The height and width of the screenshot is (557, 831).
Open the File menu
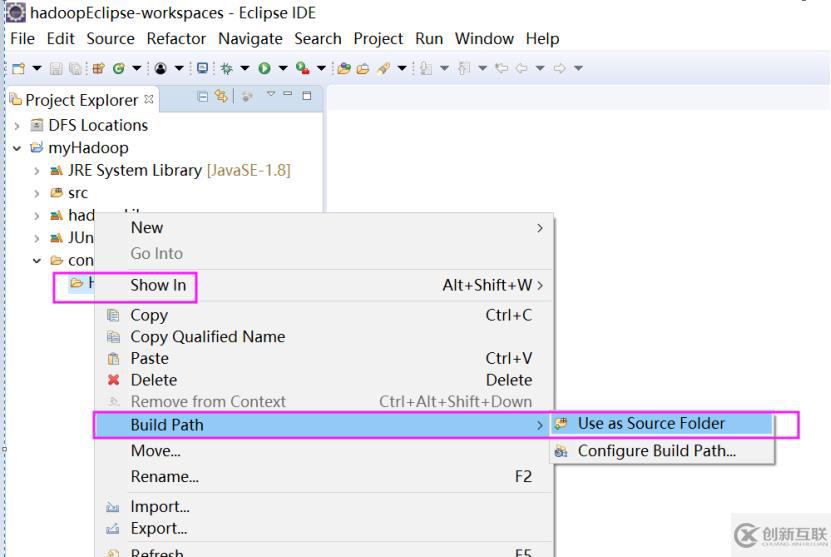(x=22, y=39)
